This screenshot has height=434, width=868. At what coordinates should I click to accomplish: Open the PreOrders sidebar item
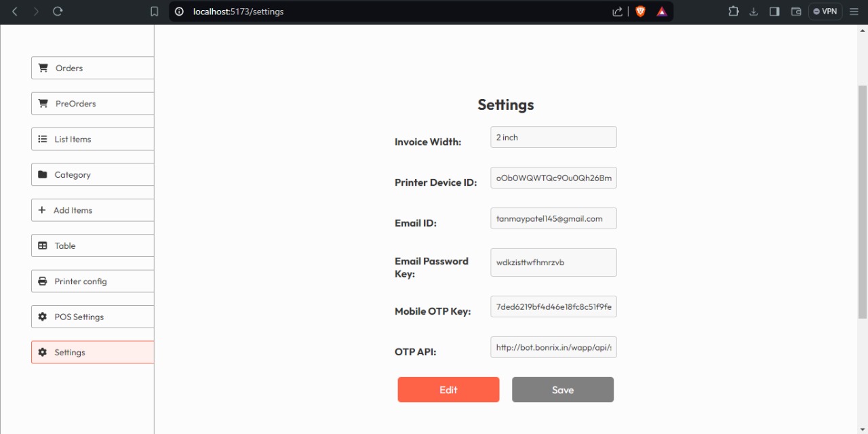[x=93, y=104]
